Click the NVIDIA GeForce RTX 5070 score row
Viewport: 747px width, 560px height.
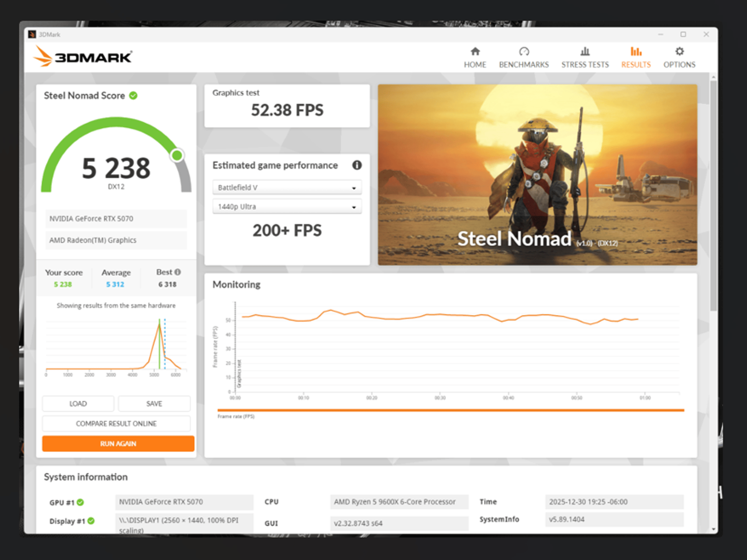(116, 219)
